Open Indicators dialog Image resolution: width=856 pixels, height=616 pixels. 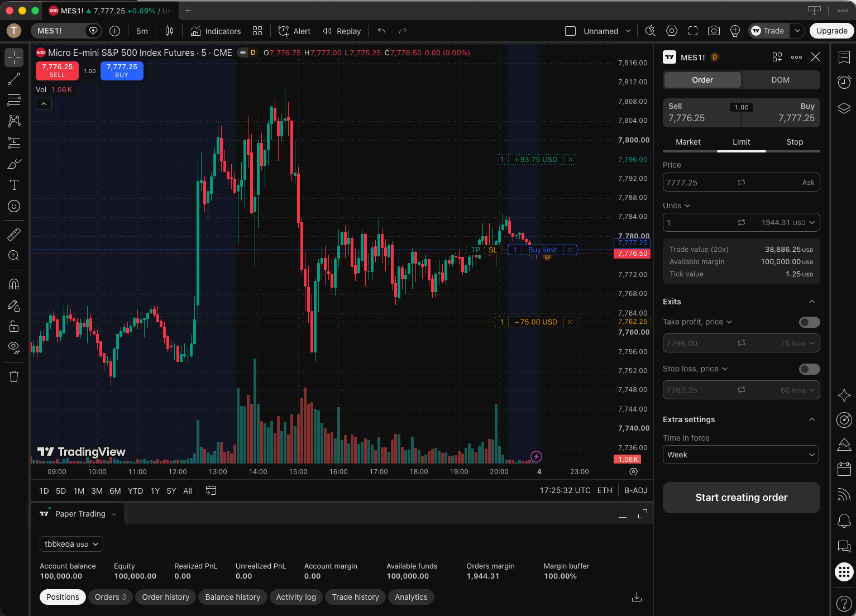(x=216, y=31)
